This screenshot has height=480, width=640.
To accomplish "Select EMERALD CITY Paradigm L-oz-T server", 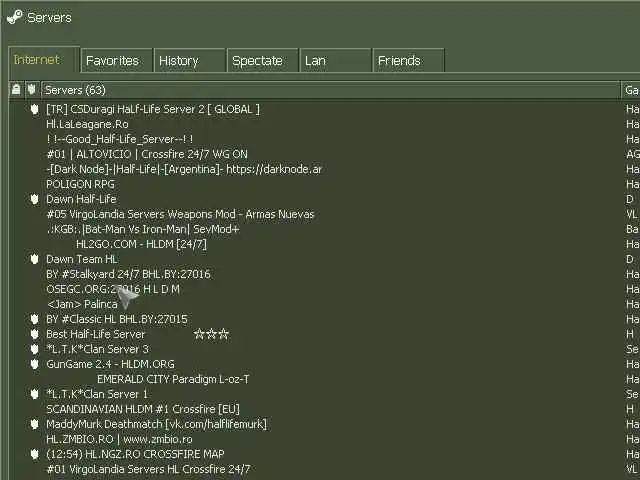I will pyautogui.click(x=173, y=379).
